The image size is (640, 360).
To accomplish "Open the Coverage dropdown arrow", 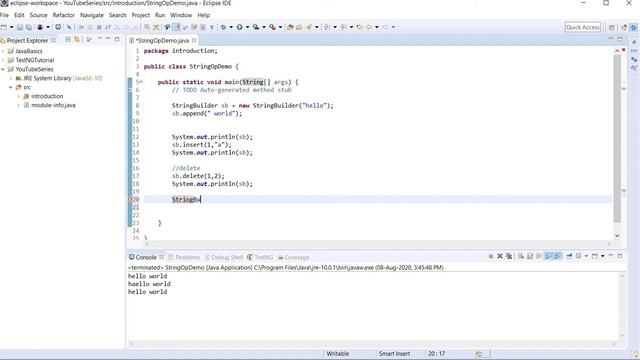I will coord(264,27).
